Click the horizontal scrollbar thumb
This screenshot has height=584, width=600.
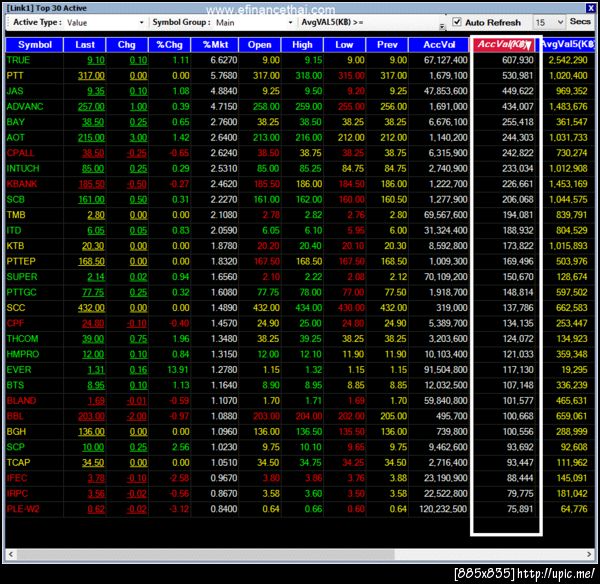205,554
